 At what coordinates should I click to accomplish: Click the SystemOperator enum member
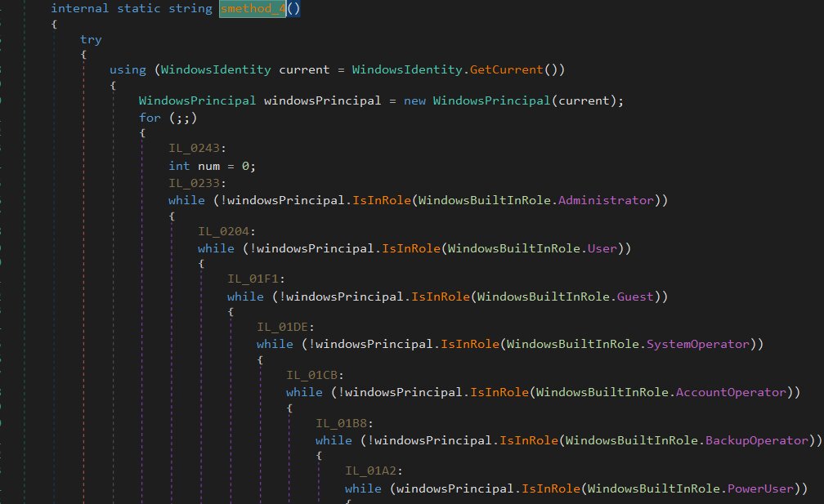pos(698,344)
